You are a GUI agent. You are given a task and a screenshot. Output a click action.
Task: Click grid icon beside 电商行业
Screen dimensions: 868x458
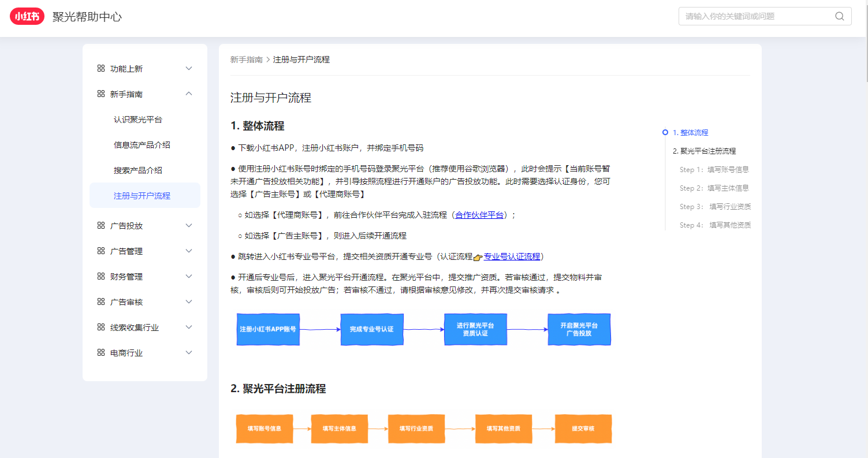tap(101, 353)
